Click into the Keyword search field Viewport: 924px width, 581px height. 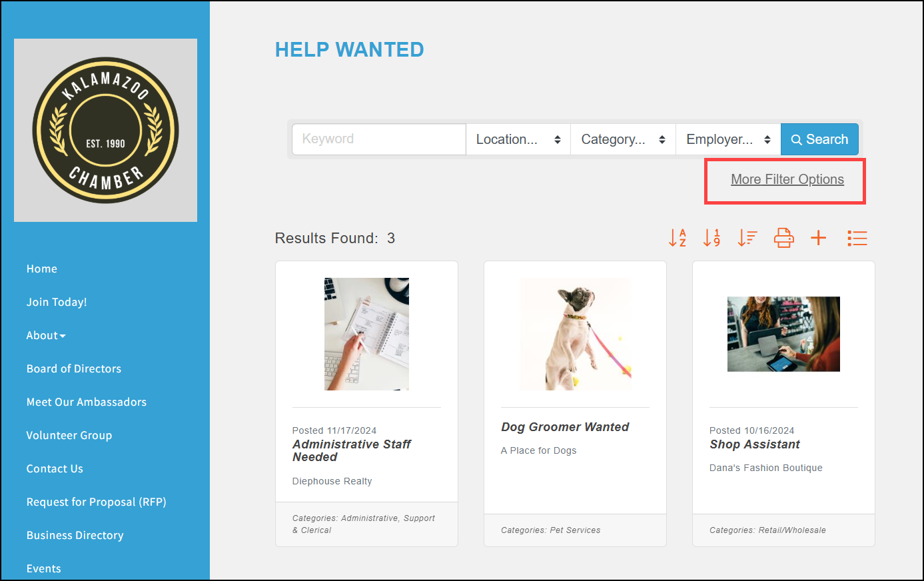[379, 139]
